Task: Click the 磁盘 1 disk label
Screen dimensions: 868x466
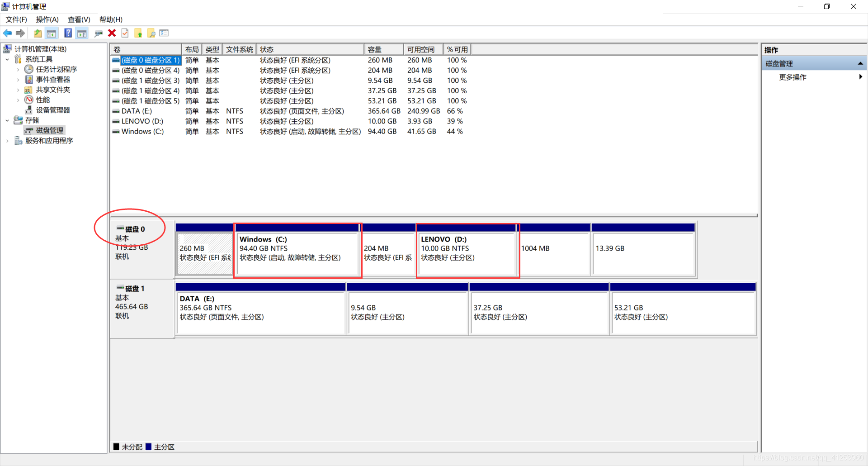Action: [x=135, y=289]
